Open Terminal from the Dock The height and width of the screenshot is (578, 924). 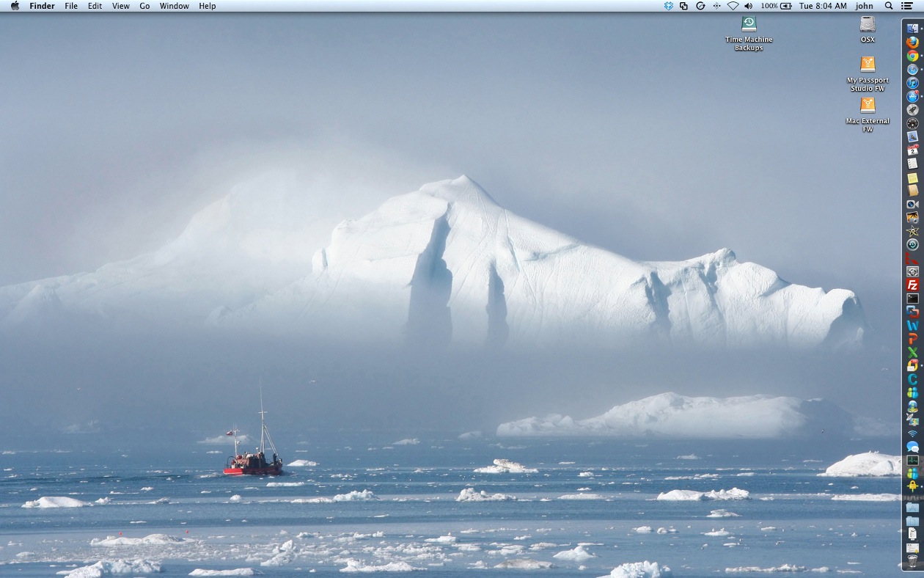912,298
